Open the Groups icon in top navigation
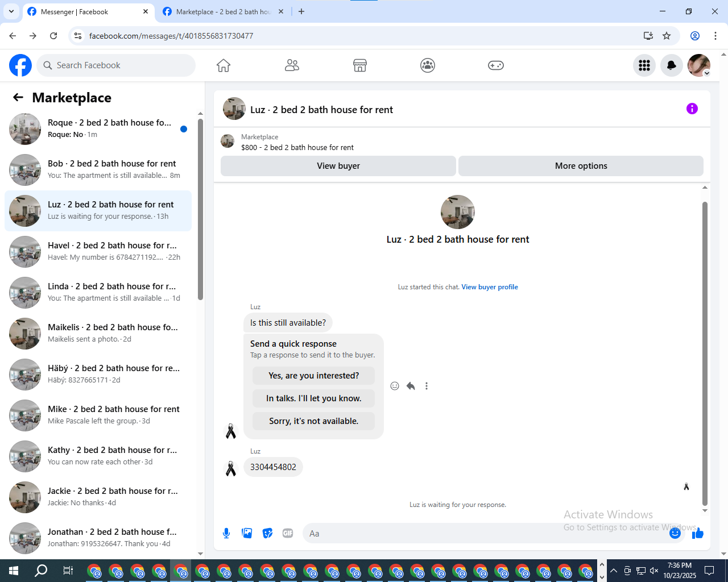The width and height of the screenshot is (728, 582). pos(428,65)
